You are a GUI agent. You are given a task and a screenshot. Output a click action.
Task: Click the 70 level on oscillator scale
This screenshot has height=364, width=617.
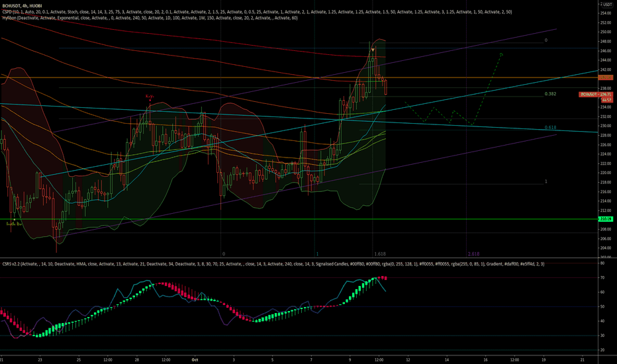tap(602, 277)
